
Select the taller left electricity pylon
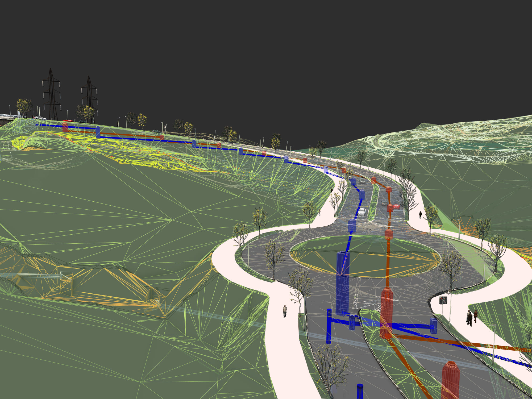[x=51, y=93]
